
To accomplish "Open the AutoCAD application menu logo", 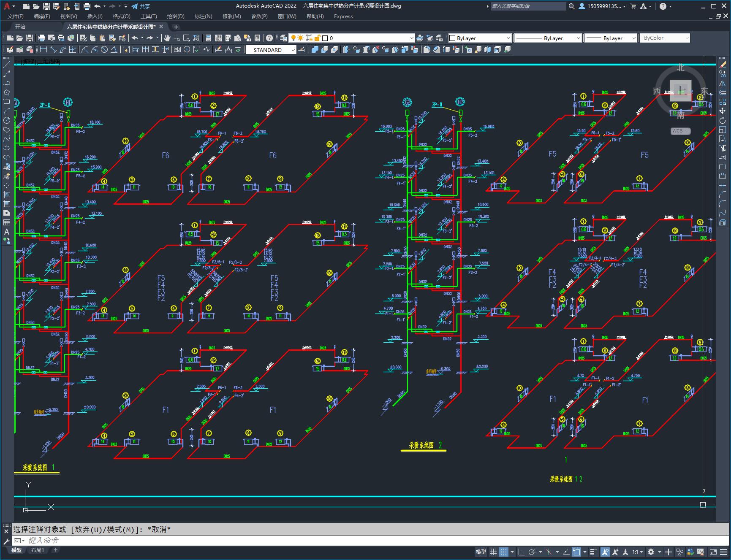I will 7,6.
